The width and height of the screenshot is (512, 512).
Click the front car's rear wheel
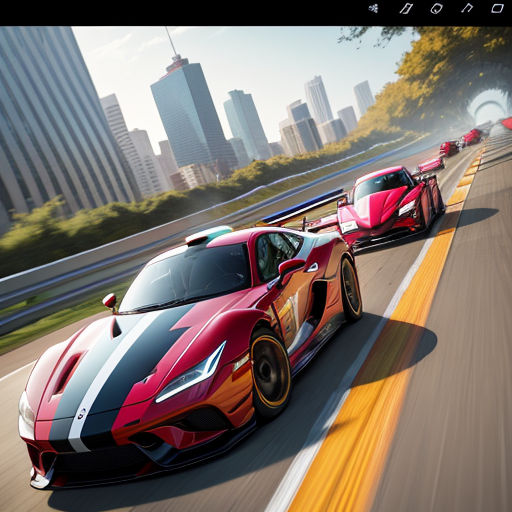point(351,289)
